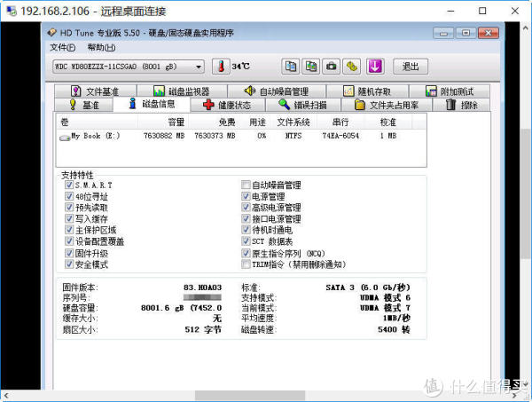This screenshot has width=532, height=402.
Task: Toggle S.M.A.R.T checkbox
Action: pos(69,185)
